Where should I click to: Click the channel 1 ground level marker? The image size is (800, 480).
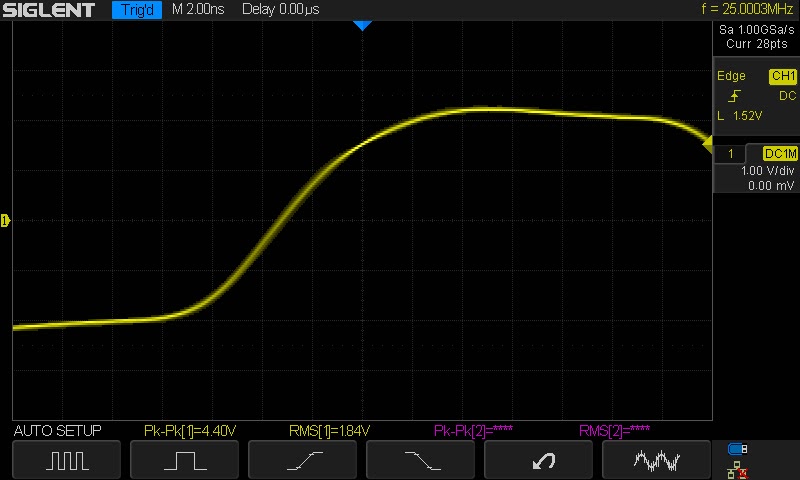pyautogui.click(x=5, y=220)
